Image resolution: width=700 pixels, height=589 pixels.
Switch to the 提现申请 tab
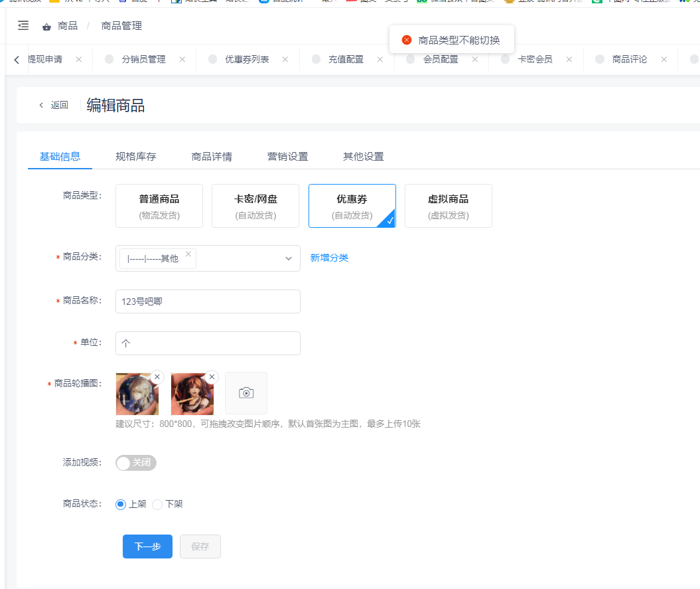point(45,60)
